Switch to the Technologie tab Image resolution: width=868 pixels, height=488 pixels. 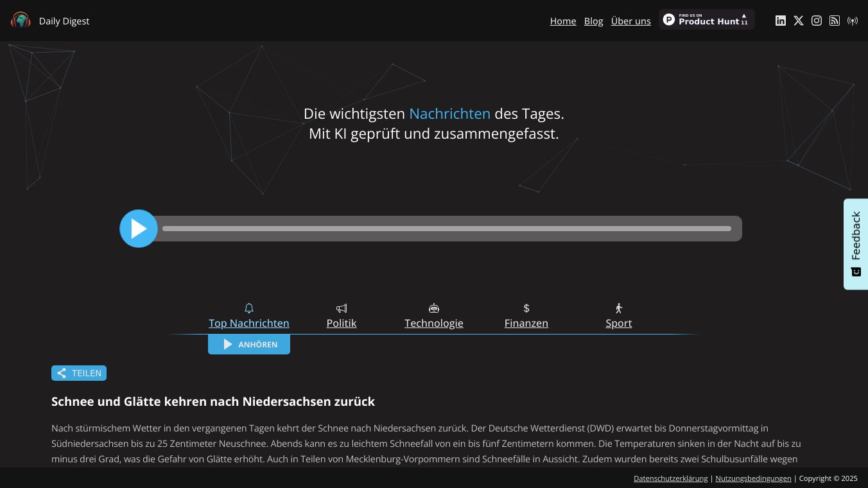coord(434,323)
